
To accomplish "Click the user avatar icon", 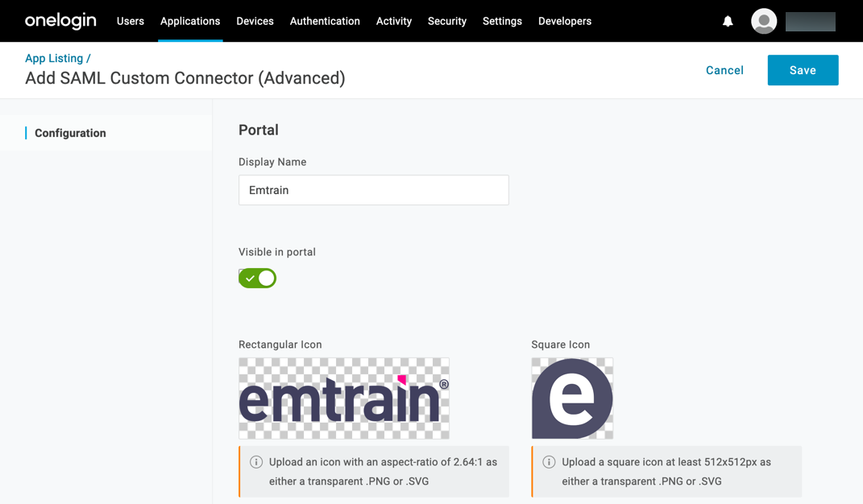I will (x=763, y=22).
